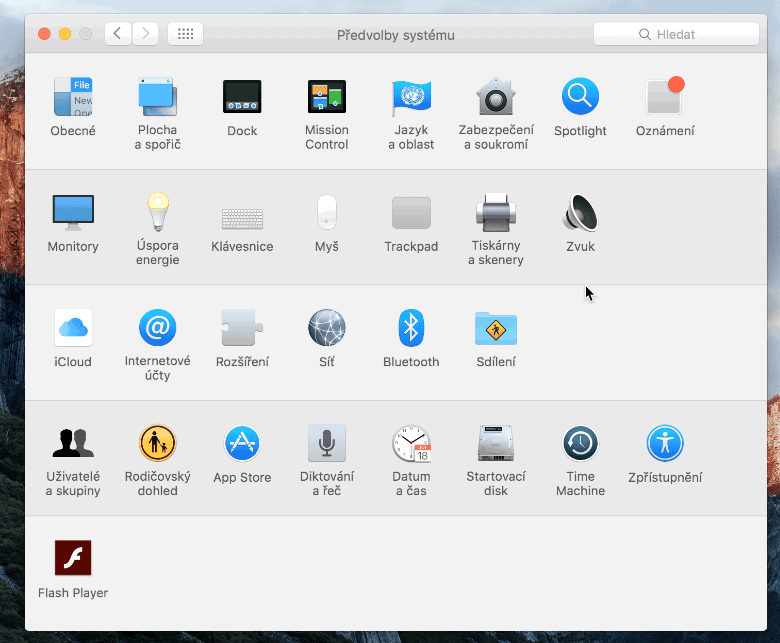
Task: Click the forward navigation arrow
Action: pyautogui.click(x=146, y=34)
